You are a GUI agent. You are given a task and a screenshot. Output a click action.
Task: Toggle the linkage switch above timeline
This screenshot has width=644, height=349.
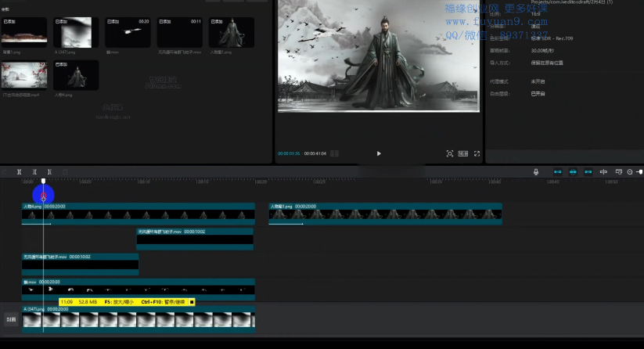tap(588, 172)
